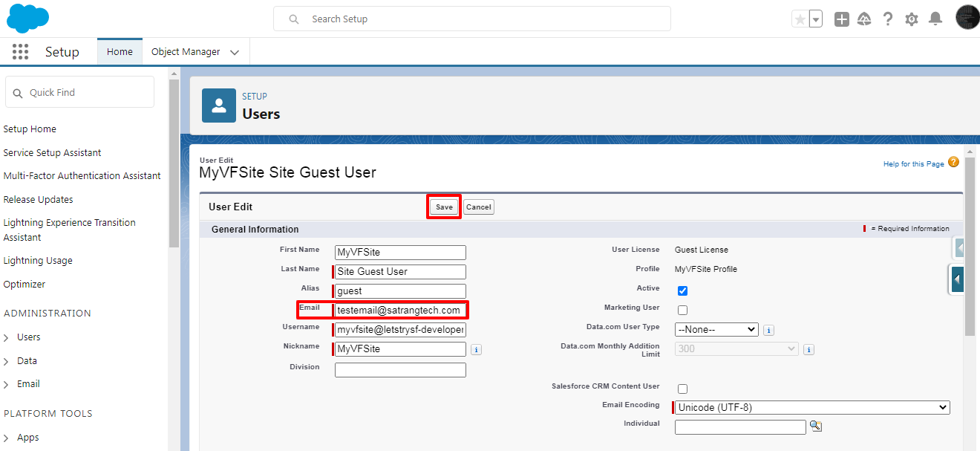Click the magnifier icon in the Quick Find box
Viewport: 980px width, 451px height.
coord(18,93)
